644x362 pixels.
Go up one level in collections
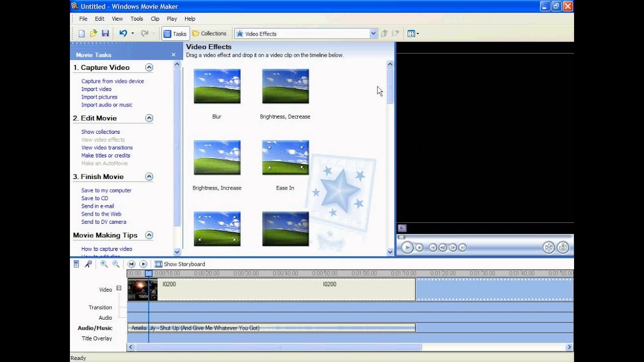(x=384, y=34)
